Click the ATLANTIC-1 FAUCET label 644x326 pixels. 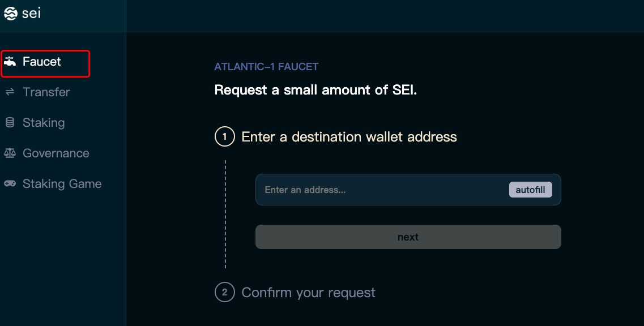coord(266,67)
